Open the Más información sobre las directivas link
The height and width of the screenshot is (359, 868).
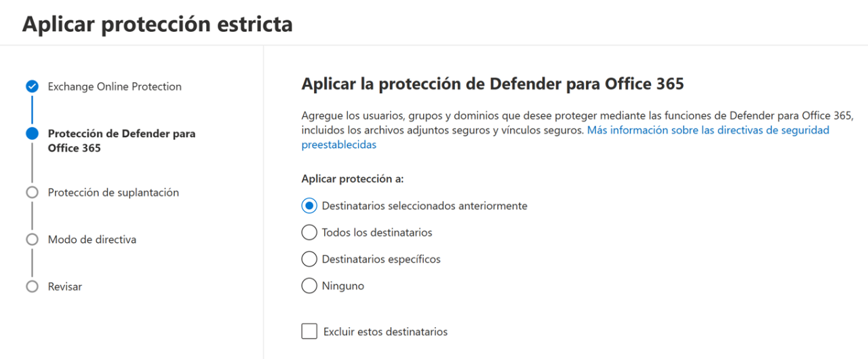(x=708, y=130)
